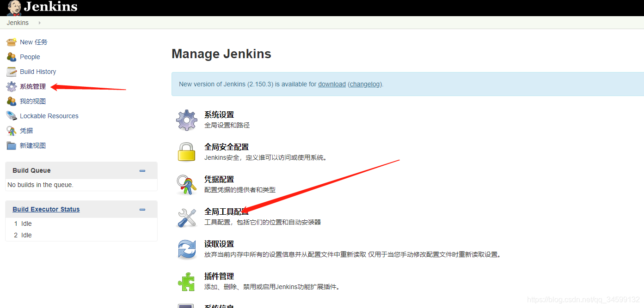This screenshot has height=308, width=644.
Task: Select 系统管理 in the sidebar
Action: (32, 86)
